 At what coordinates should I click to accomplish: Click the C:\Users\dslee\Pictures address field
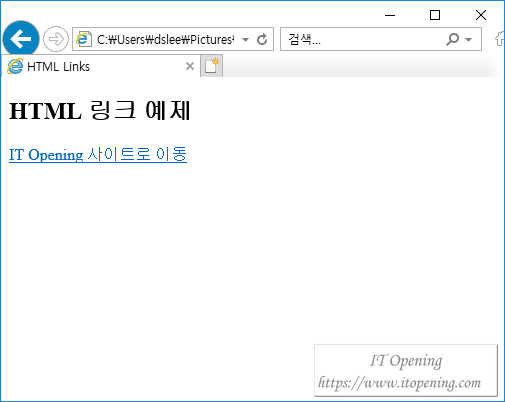click(165, 39)
